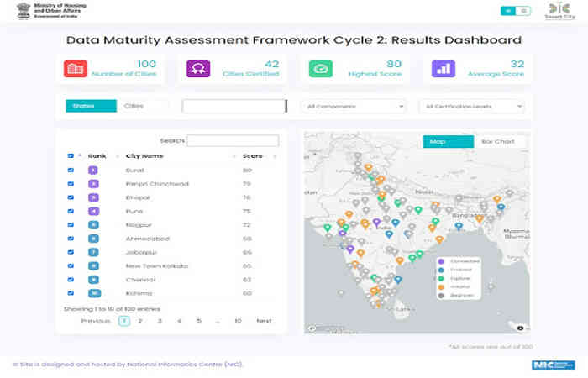Click the green Highest Score icon
The width and height of the screenshot is (588, 378).
point(321,69)
